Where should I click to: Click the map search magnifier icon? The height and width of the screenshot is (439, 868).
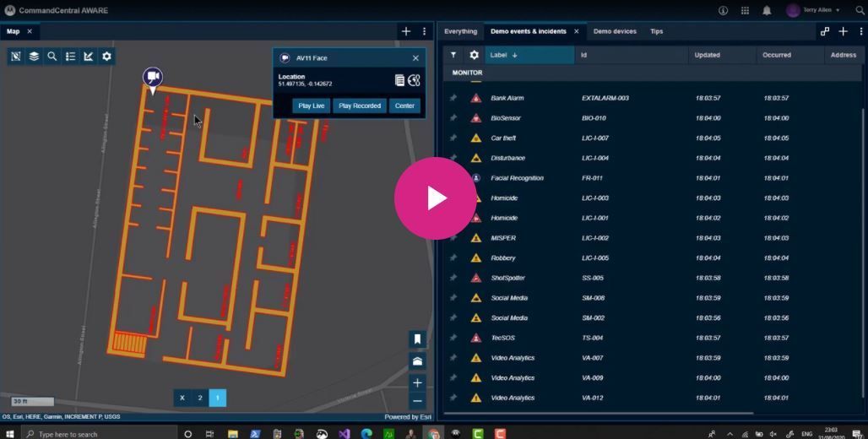pos(52,57)
